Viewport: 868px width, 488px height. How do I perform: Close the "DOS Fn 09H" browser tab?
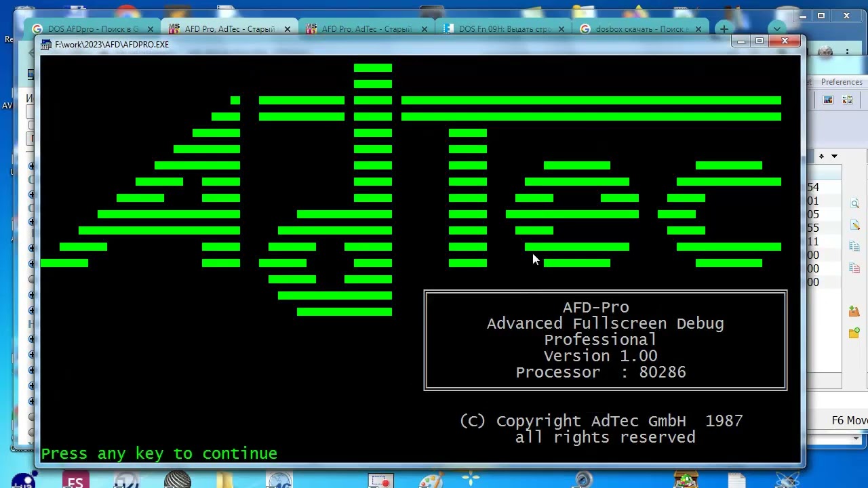561,29
